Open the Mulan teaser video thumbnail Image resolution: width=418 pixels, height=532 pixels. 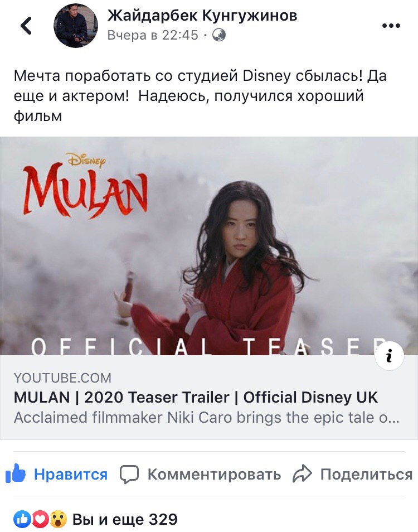point(209,246)
